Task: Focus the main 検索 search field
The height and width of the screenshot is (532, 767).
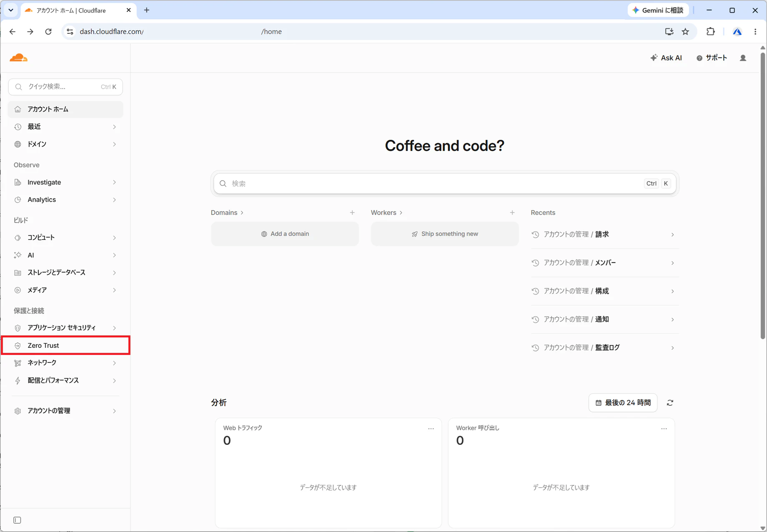Action: coord(445,184)
